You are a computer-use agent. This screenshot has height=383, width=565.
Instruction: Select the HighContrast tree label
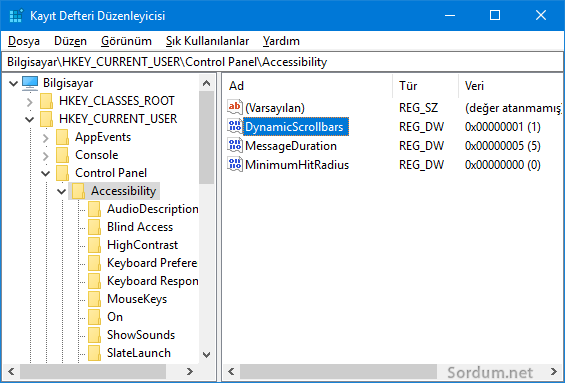pos(142,245)
